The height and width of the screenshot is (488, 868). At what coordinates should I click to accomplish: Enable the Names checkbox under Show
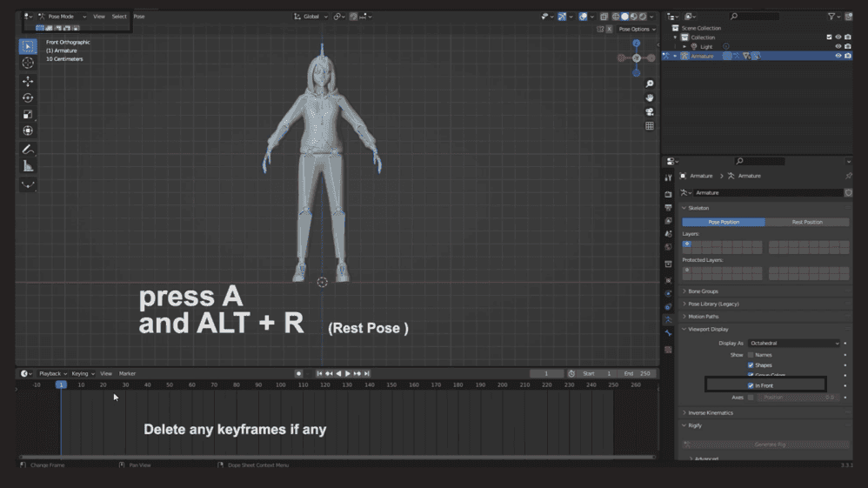coord(751,355)
